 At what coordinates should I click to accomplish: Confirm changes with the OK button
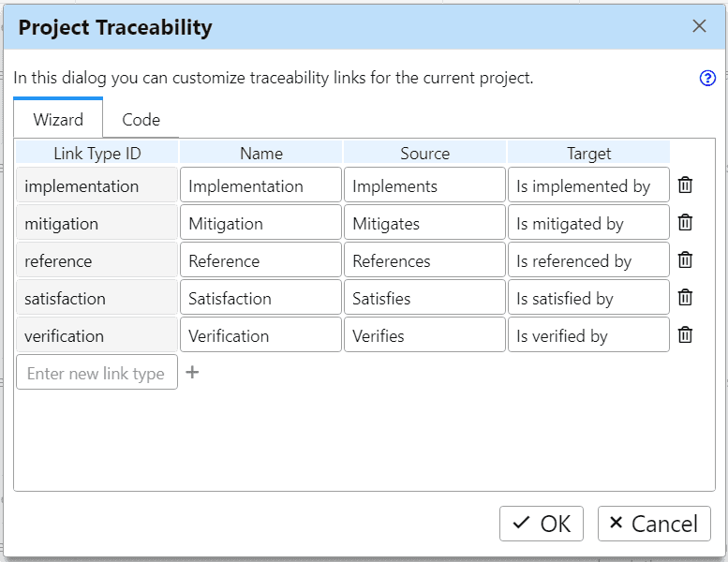[542, 524]
